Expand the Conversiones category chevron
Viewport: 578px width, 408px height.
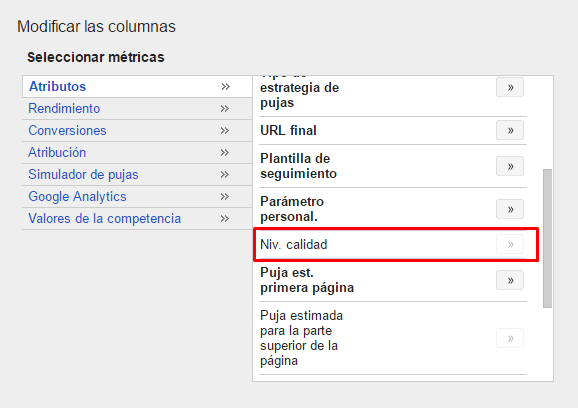tap(225, 130)
